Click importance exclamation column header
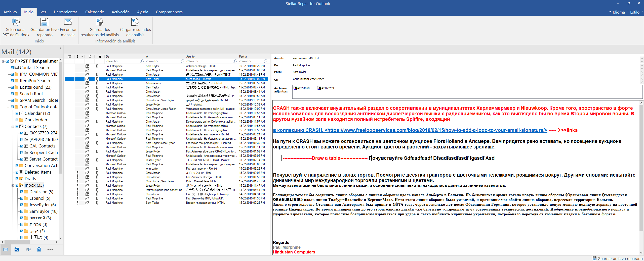Image resolution: width=644 pixels, height=261 pixels. coord(77,57)
